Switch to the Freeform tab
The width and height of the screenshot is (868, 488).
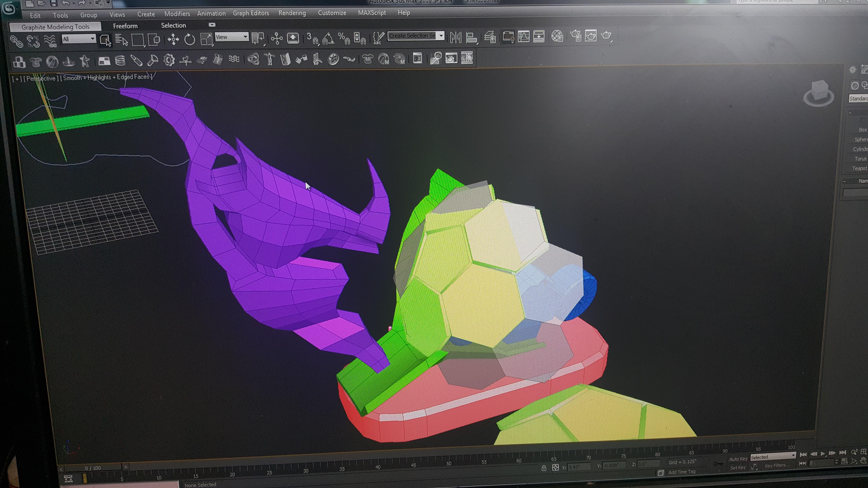tap(125, 26)
